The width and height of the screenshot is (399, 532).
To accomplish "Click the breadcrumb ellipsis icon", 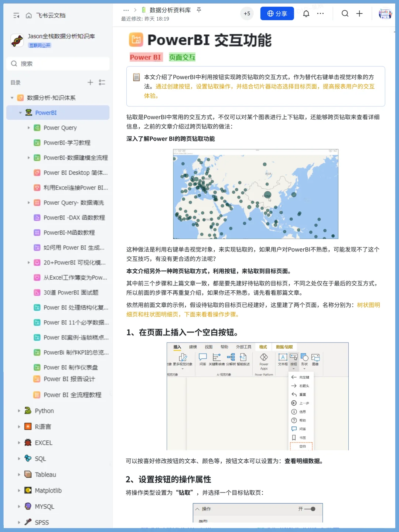I will (126, 10).
